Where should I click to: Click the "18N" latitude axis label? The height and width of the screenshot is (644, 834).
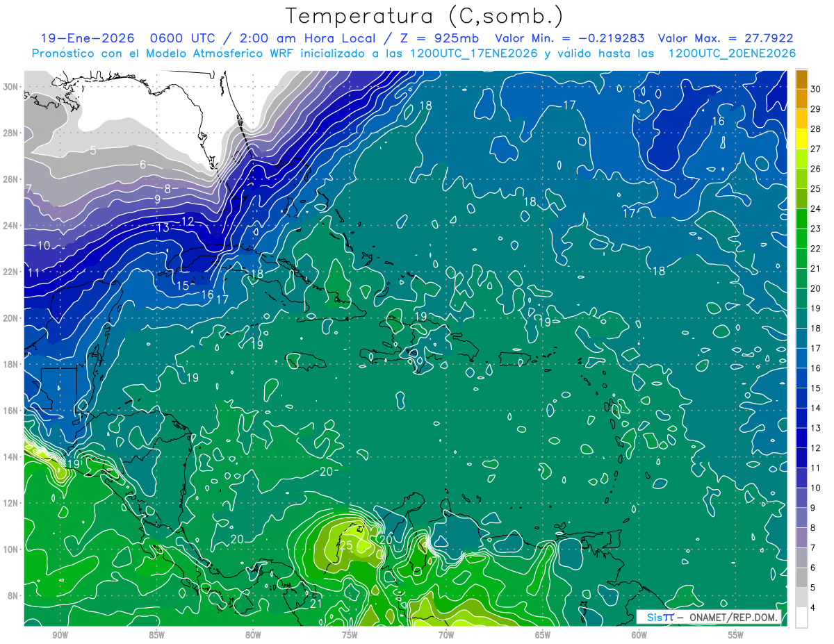[11, 364]
